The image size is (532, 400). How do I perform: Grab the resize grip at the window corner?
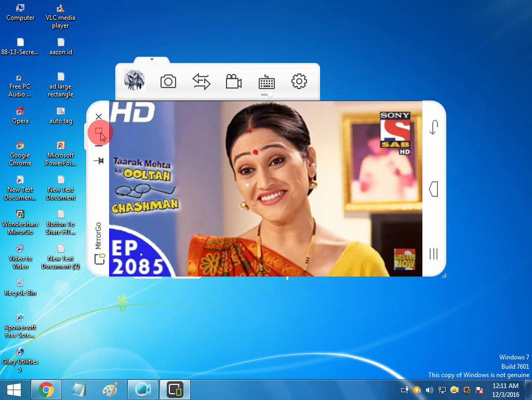tap(444, 275)
